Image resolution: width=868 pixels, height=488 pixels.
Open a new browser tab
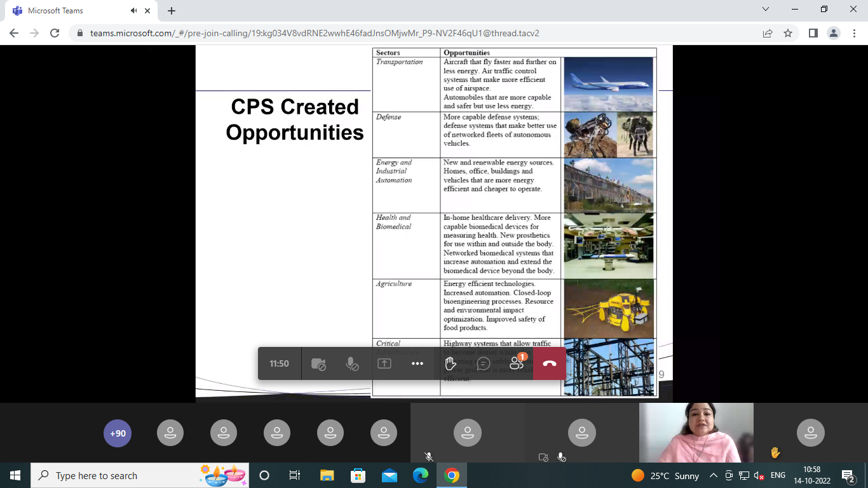172,11
